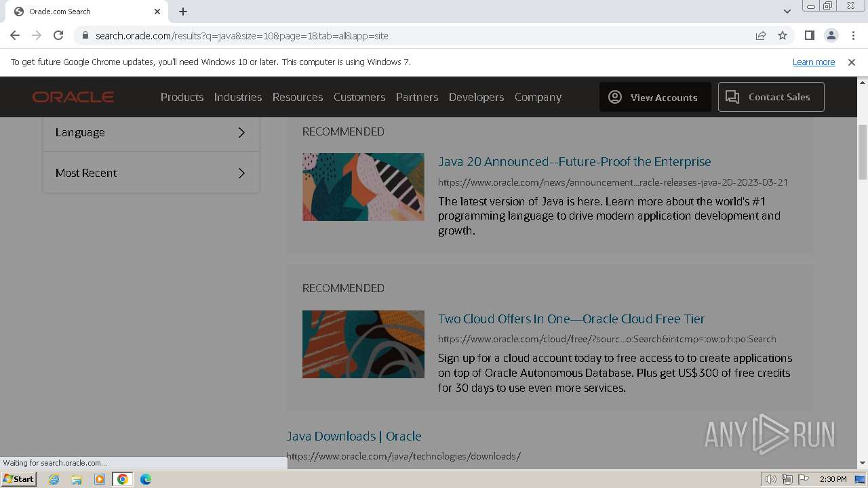The height and width of the screenshot is (488, 868).
Task: Open Java Downloads | Oracle result
Action: click(x=354, y=436)
